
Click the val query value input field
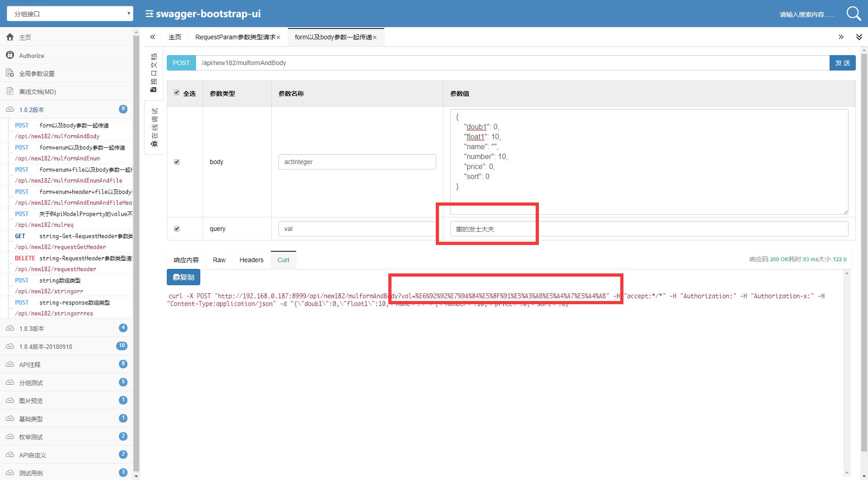click(x=649, y=229)
